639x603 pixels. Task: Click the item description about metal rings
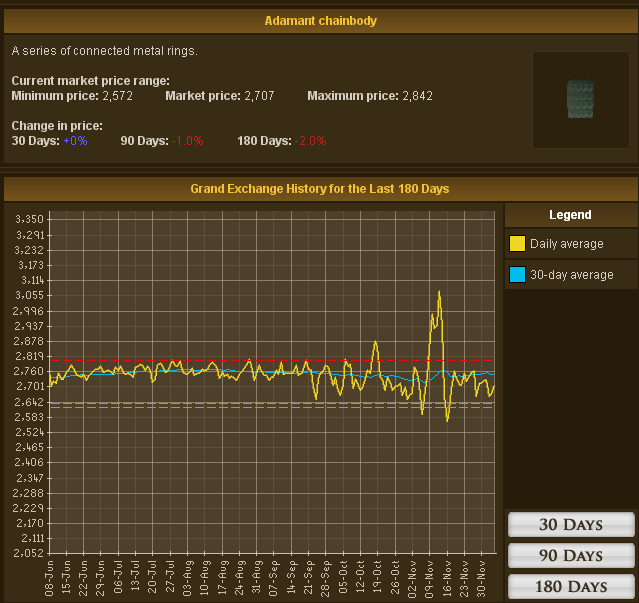(105, 51)
